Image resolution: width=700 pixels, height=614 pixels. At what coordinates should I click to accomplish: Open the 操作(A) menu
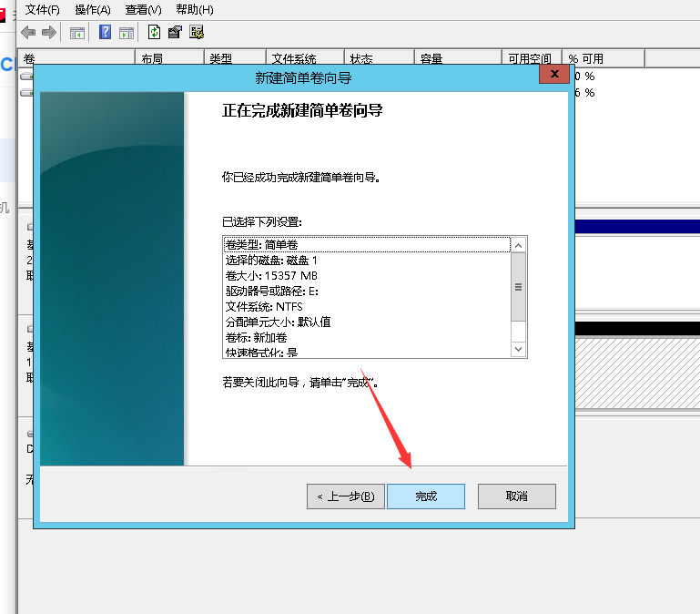pyautogui.click(x=93, y=9)
